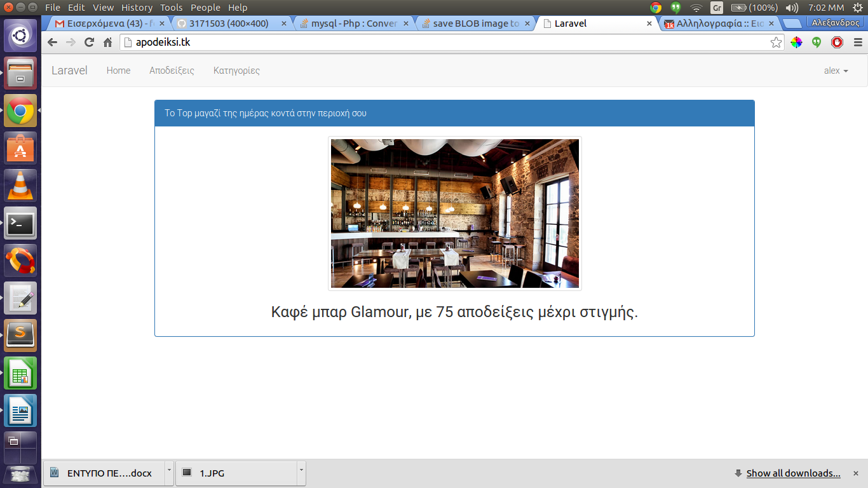The image size is (868, 488).
Task: Click the Laravel brand link
Action: click(69, 71)
